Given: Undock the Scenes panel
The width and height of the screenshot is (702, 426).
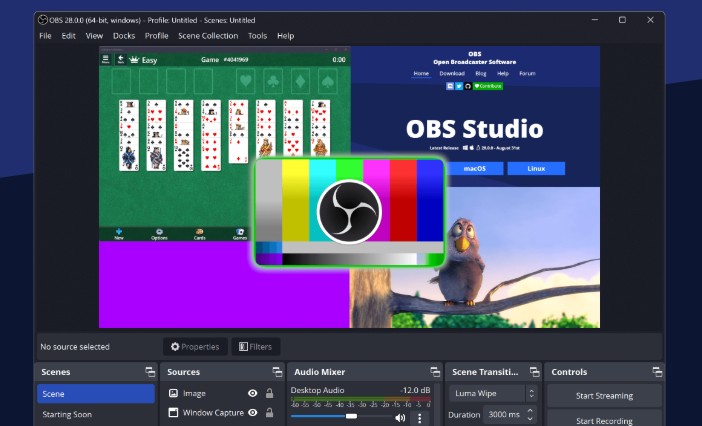Looking at the screenshot, I should [x=150, y=372].
